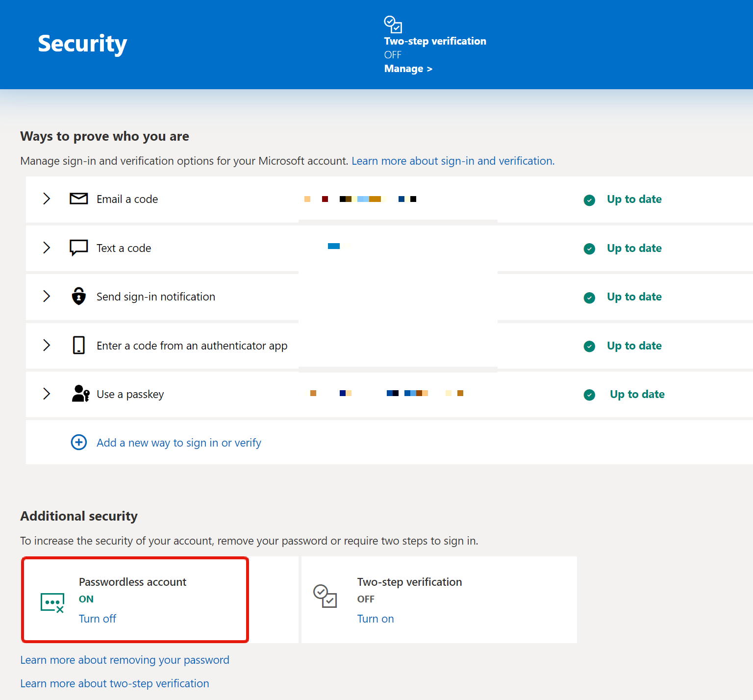Click the phone icon for authenticator app code

point(79,345)
